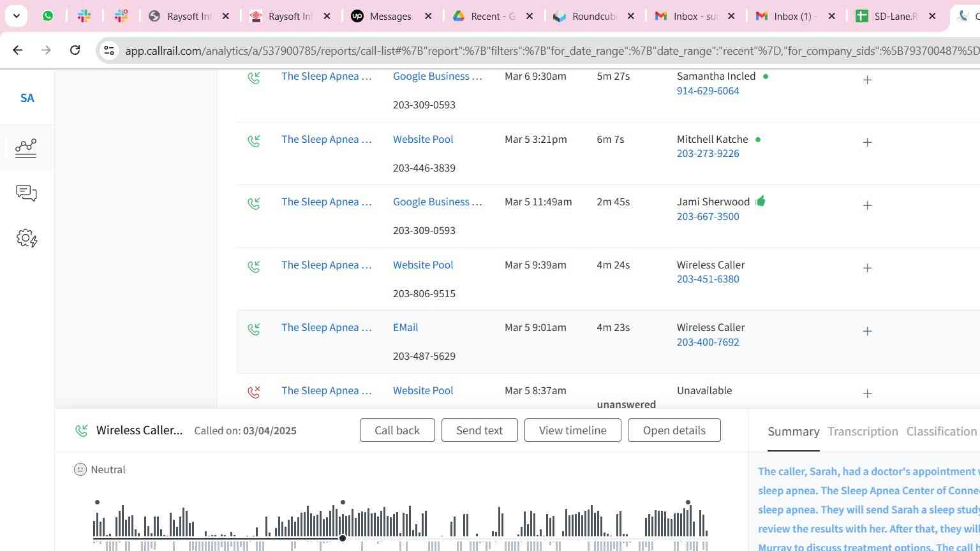Click the 6m 7s call duration
Viewport: 980px width, 551px height.
tap(610, 139)
